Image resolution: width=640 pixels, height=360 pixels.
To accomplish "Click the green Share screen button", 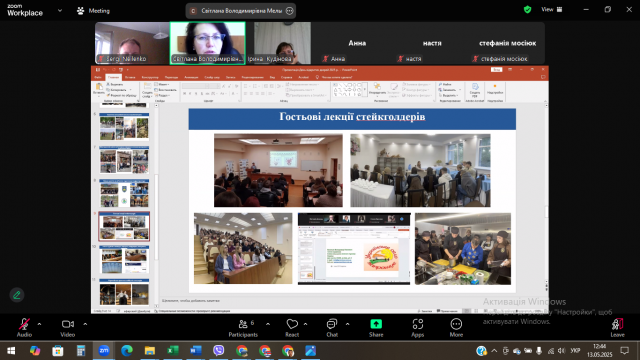I will point(376,328).
